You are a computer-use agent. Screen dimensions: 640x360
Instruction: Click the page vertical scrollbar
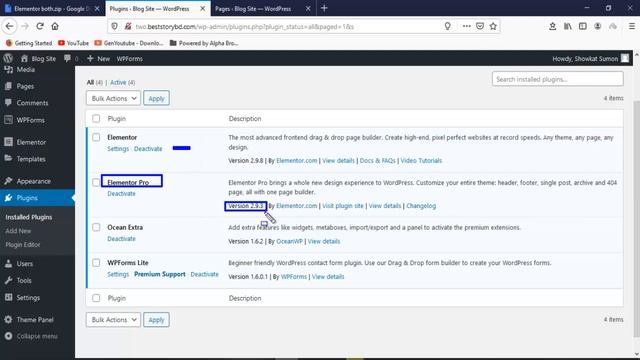637,218
